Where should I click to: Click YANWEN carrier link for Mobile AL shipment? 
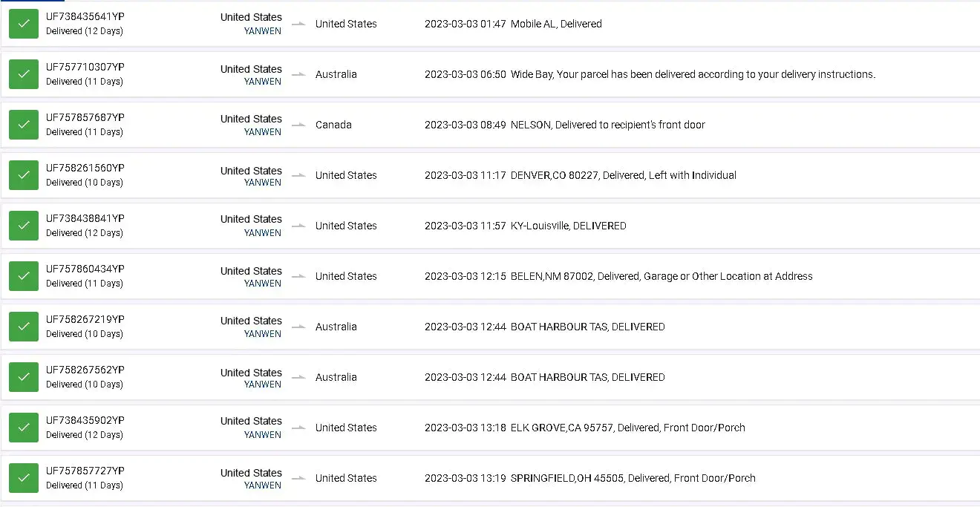tap(263, 31)
